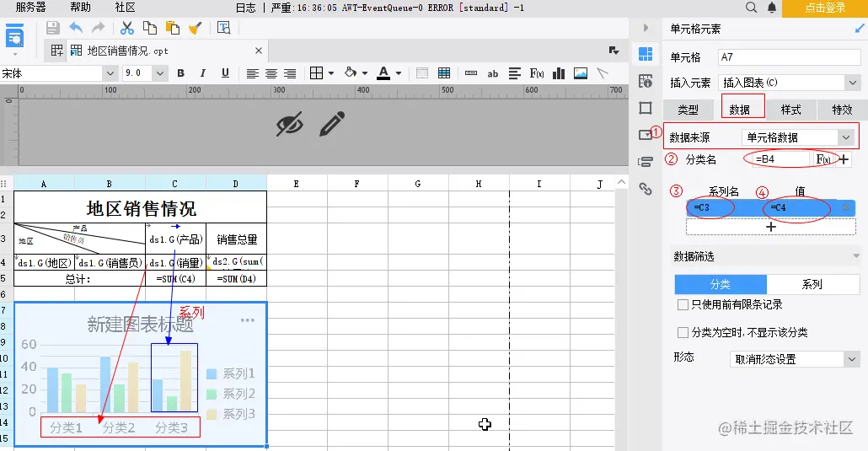Open cell element sidebar panel
The width and height of the screenshot is (868, 451).
tap(646, 54)
